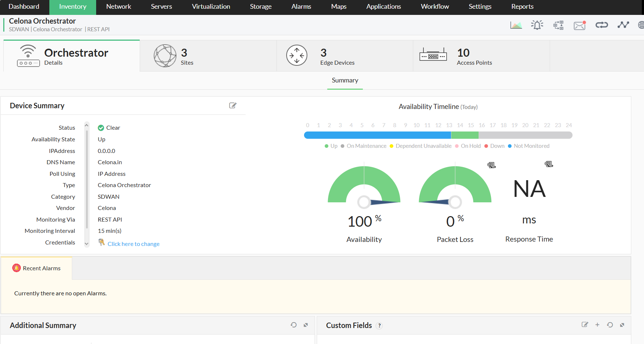Click the globe icon at header edge
The width and height of the screenshot is (644, 344).
[x=641, y=25]
